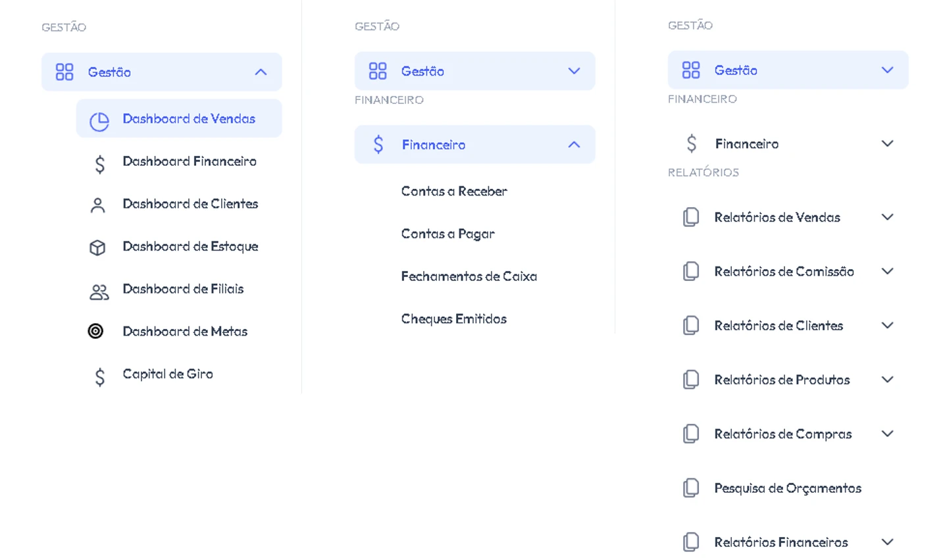This screenshot has height=560, width=947.
Task: Collapse the Financeiro section with the up chevron
Action: [x=574, y=145]
